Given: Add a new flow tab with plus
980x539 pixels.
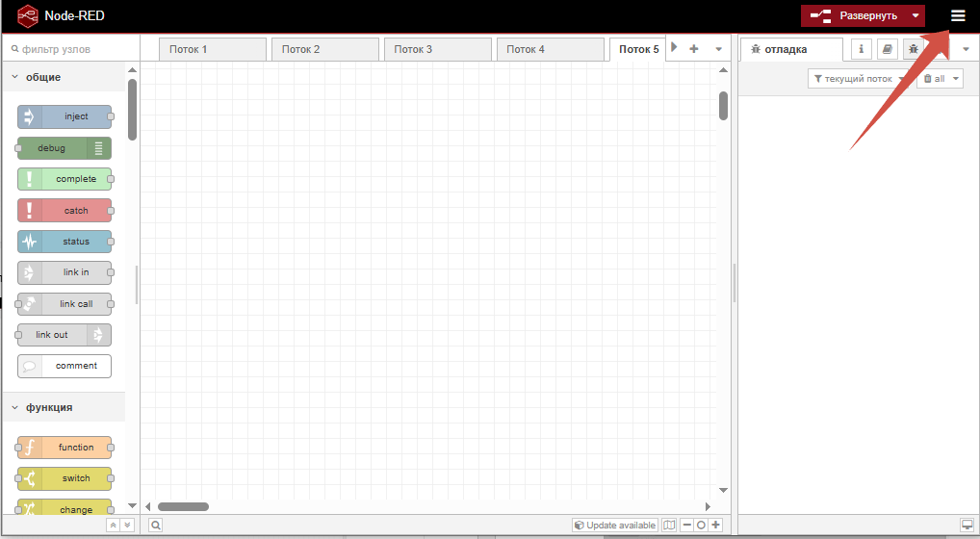Looking at the screenshot, I should click(693, 49).
